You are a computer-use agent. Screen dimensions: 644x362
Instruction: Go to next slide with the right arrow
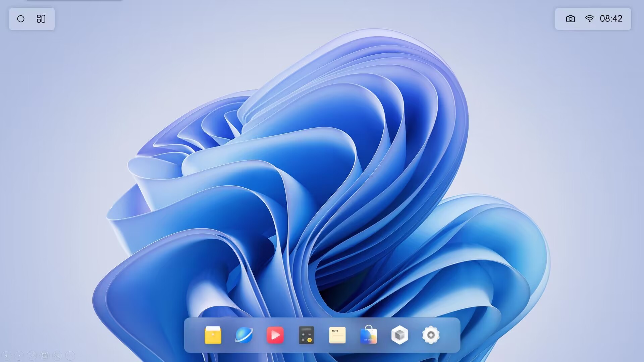[19, 355]
